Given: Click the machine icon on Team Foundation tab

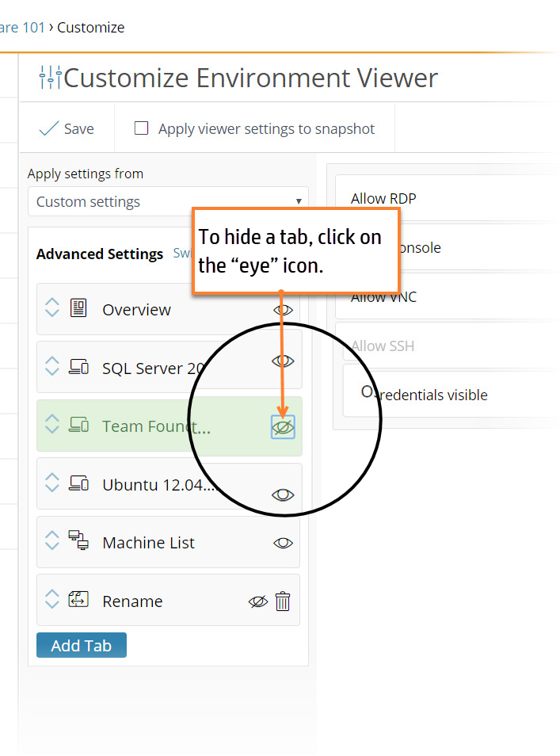Looking at the screenshot, I should [80, 426].
